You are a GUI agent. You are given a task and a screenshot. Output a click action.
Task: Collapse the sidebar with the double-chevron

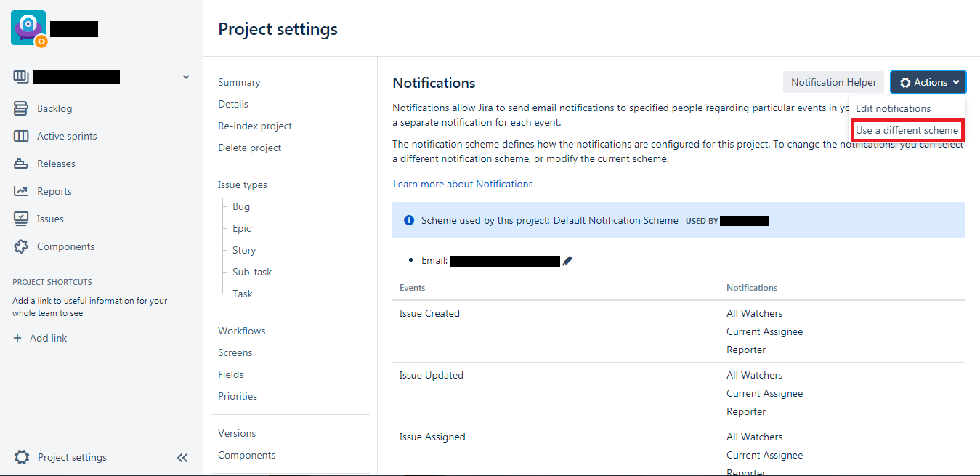pos(182,458)
